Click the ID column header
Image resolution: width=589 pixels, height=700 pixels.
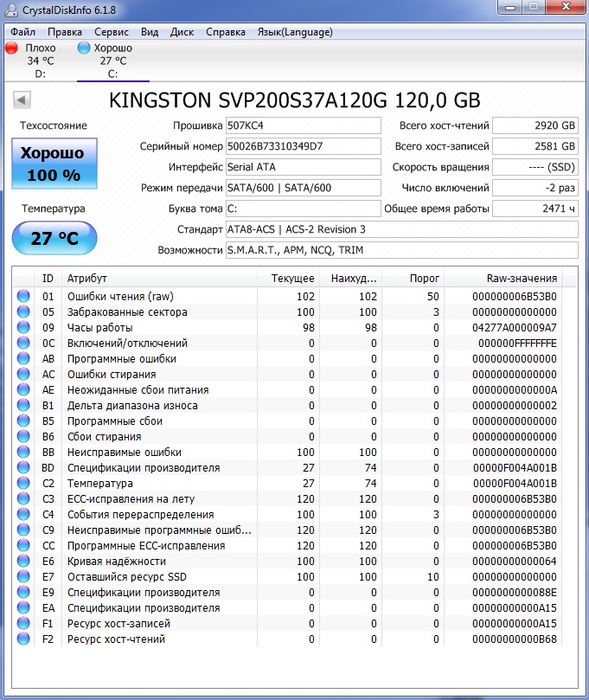(x=48, y=278)
